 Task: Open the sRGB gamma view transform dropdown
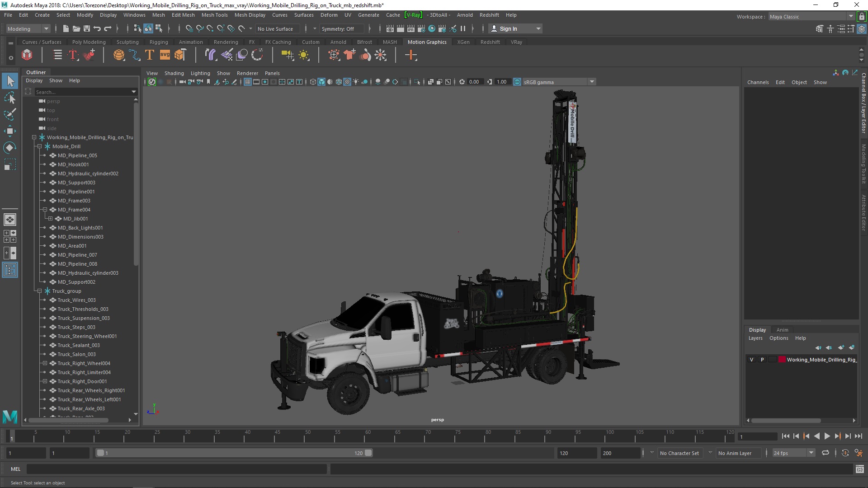click(592, 82)
